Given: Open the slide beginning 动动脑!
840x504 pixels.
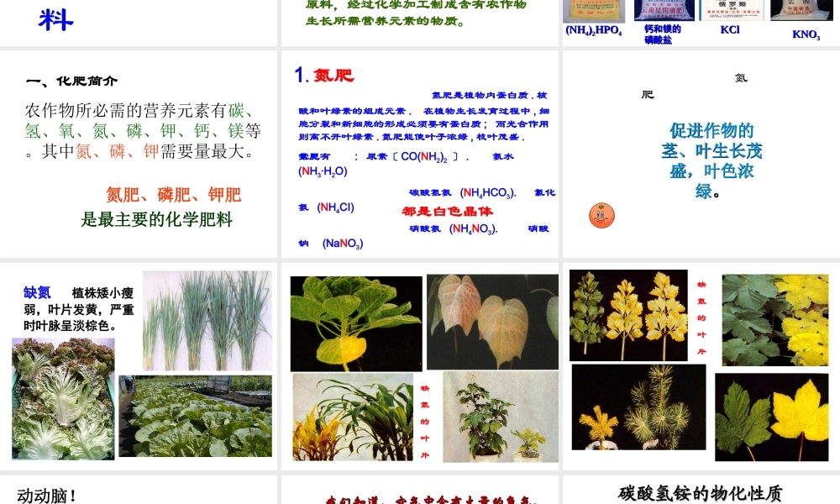Looking at the screenshot, I should pos(139,490).
